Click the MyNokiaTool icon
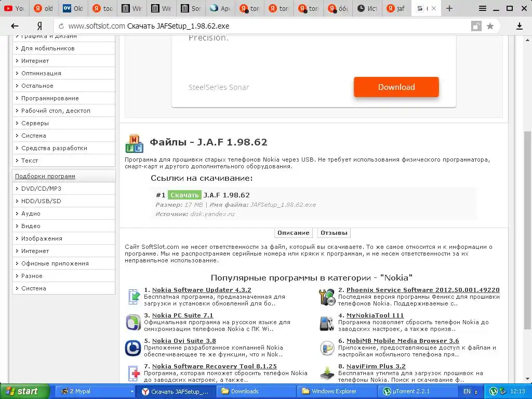532x399 pixels. coord(327,323)
